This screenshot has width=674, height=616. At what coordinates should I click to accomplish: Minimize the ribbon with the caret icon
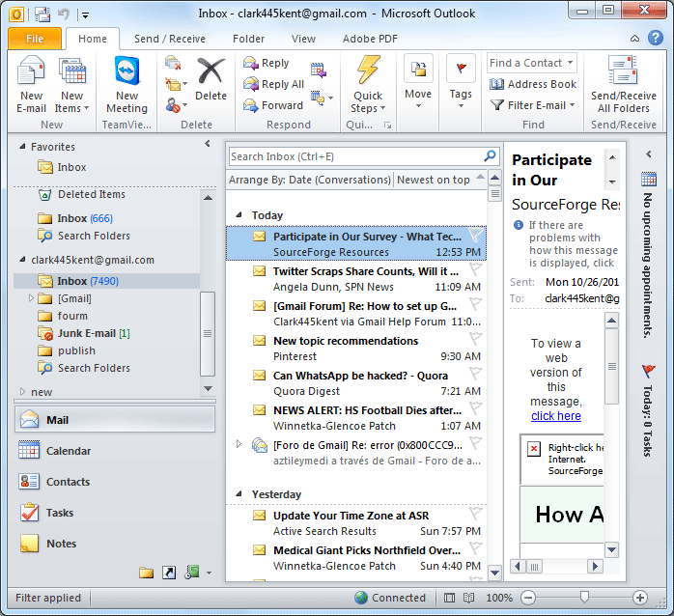634,39
